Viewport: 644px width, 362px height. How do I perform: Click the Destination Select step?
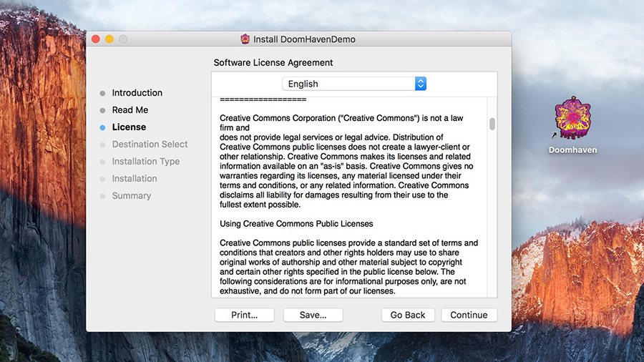pyautogui.click(x=150, y=145)
